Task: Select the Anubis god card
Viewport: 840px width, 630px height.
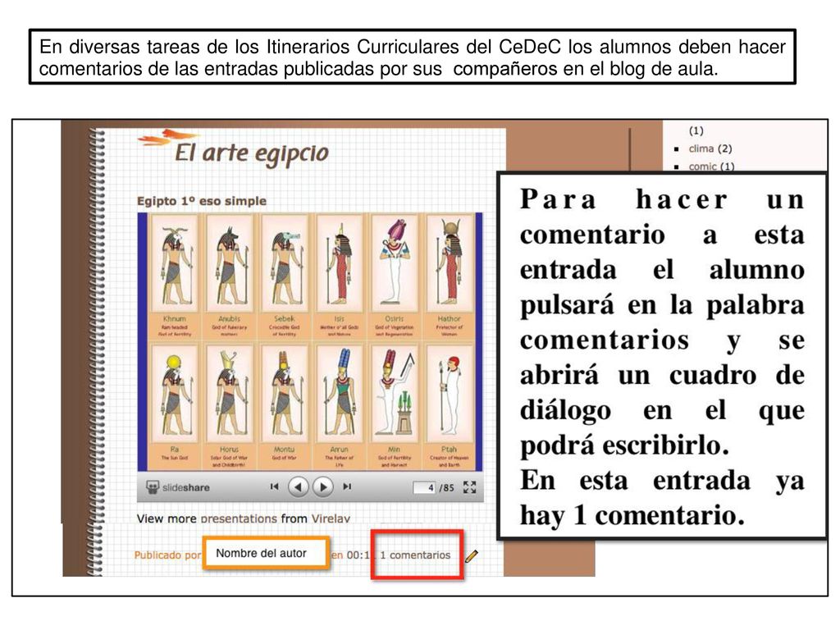Action: 230,276
